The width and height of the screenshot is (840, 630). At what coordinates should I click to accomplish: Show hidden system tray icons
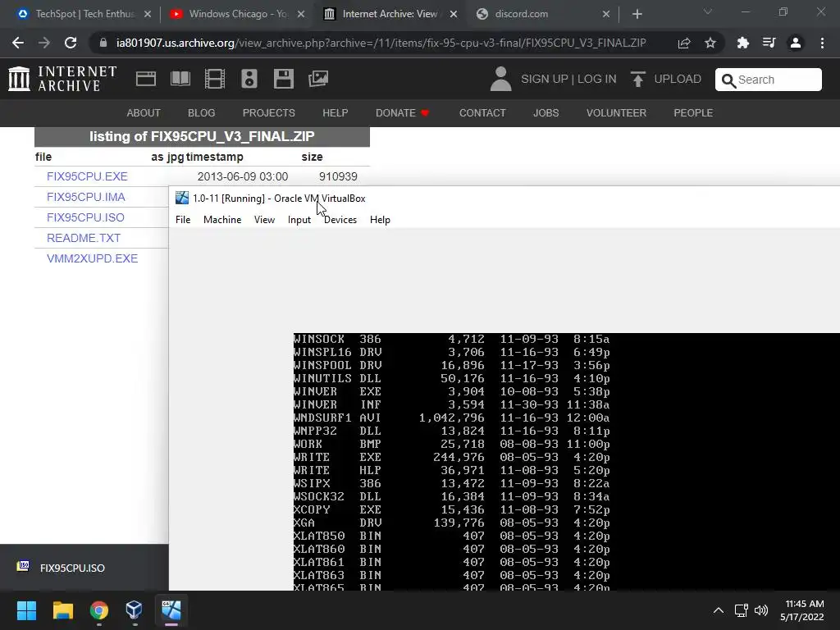tap(719, 610)
